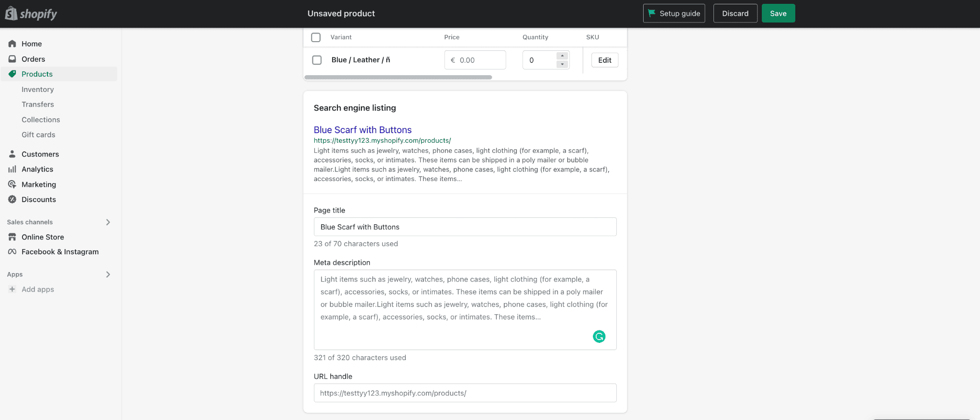Image resolution: width=980 pixels, height=420 pixels.
Task: Open Collections submenu item
Action: pos(41,119)
